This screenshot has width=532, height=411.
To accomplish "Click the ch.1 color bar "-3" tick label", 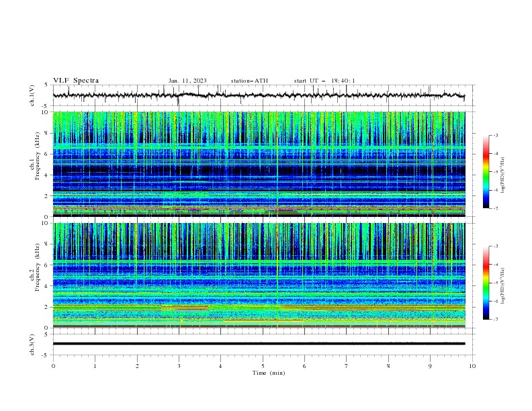I will coord(496,135).
